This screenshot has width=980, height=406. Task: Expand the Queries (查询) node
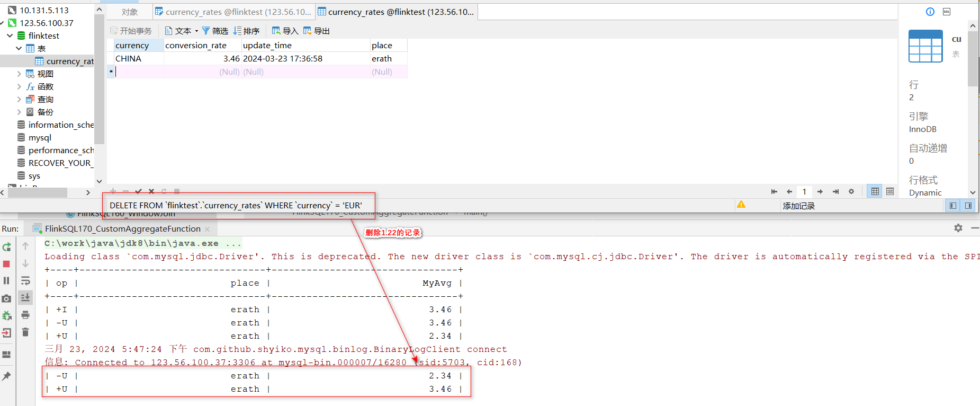(x=19, y=99)
